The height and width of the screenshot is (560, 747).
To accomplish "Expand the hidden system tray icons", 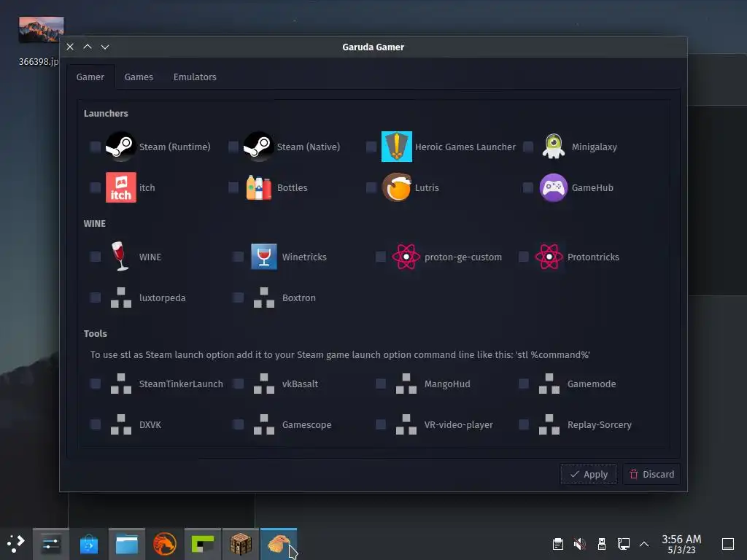I will (x=644, y=544).
